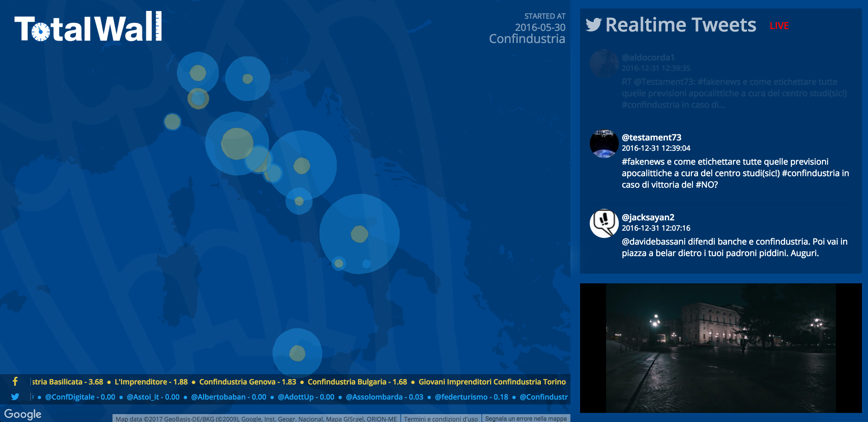Click the night street video thumbnail

tap(721, 348)
